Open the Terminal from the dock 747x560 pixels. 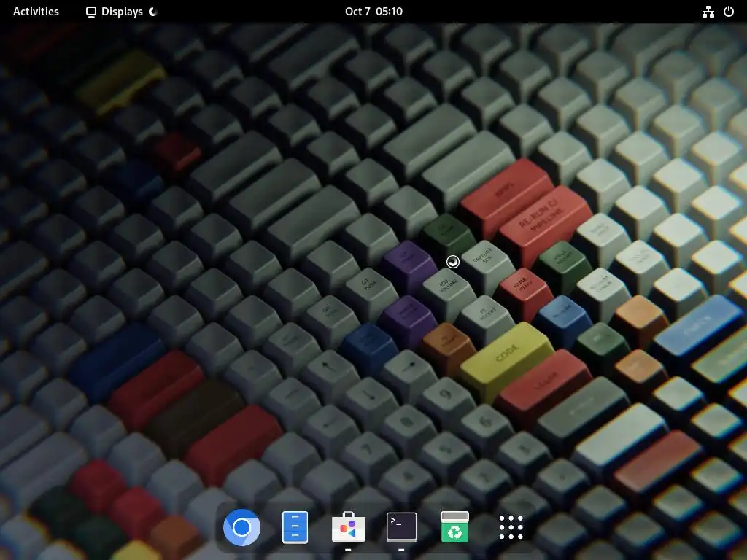(x=402, y=527)
